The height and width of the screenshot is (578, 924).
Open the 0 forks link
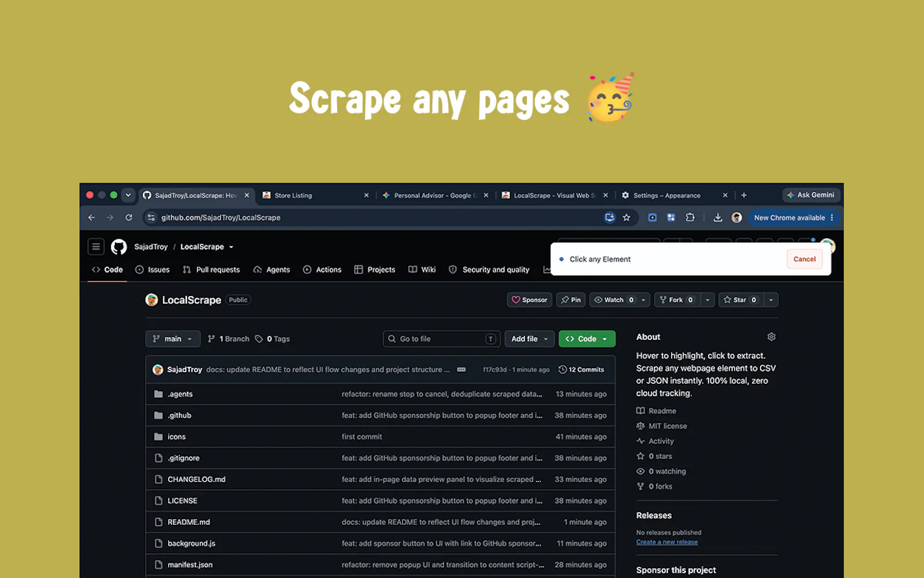pyautogui.click(x=654, y=486)
